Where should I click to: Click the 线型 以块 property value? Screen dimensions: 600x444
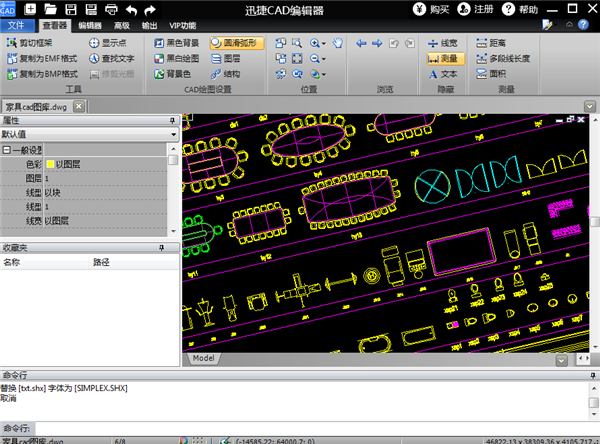pyautogui.click(x=105, y=193)
